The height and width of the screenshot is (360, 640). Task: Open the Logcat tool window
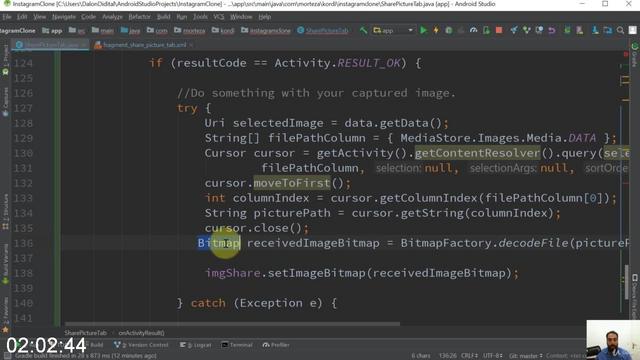coord(196,345)
